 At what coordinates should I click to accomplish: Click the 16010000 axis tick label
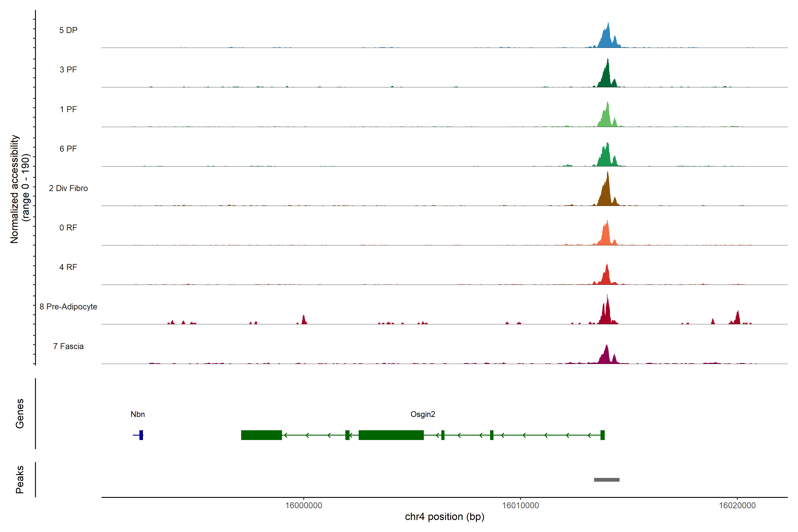click(520, 506)
